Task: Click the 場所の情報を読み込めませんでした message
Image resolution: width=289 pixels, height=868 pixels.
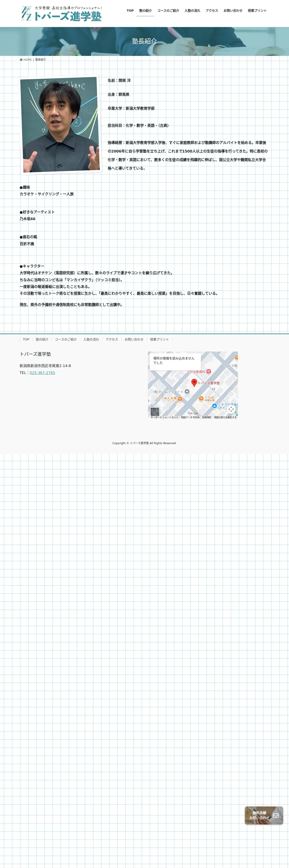Action: tap(174, 361)
